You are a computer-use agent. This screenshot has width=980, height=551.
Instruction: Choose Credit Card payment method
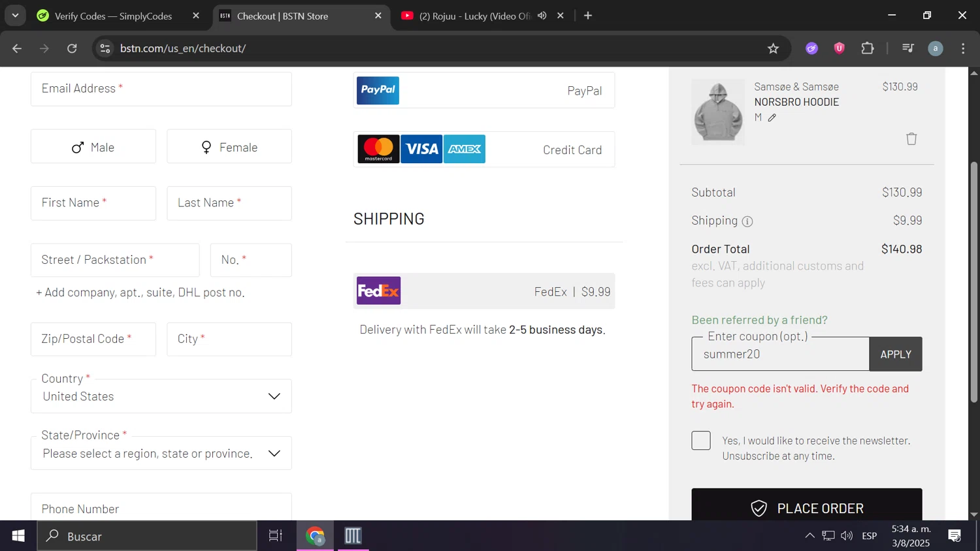[484, 150]
